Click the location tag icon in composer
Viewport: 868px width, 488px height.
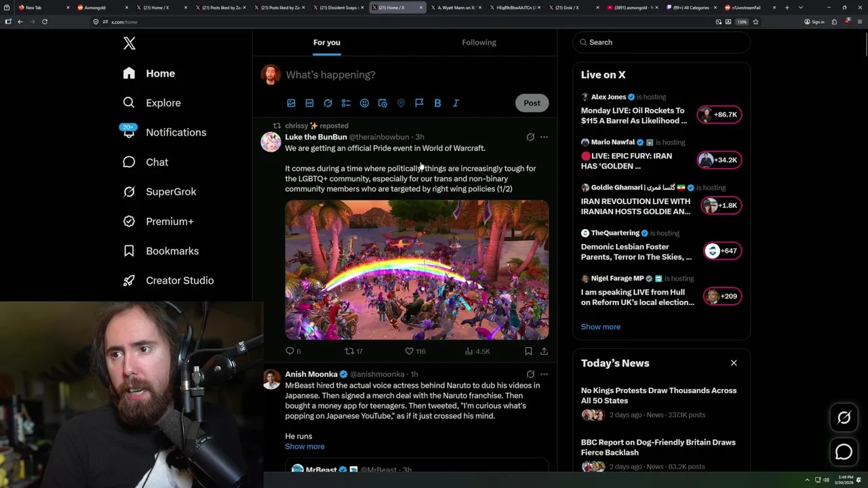(401, 103)
